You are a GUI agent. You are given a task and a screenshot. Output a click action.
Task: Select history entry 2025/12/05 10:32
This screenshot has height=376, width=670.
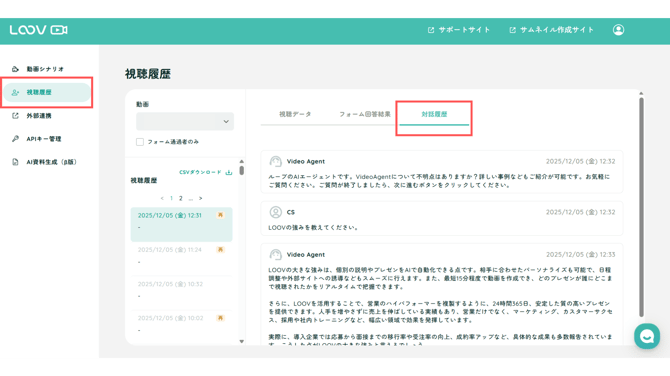pyautogui.click(x=182, y=293)
